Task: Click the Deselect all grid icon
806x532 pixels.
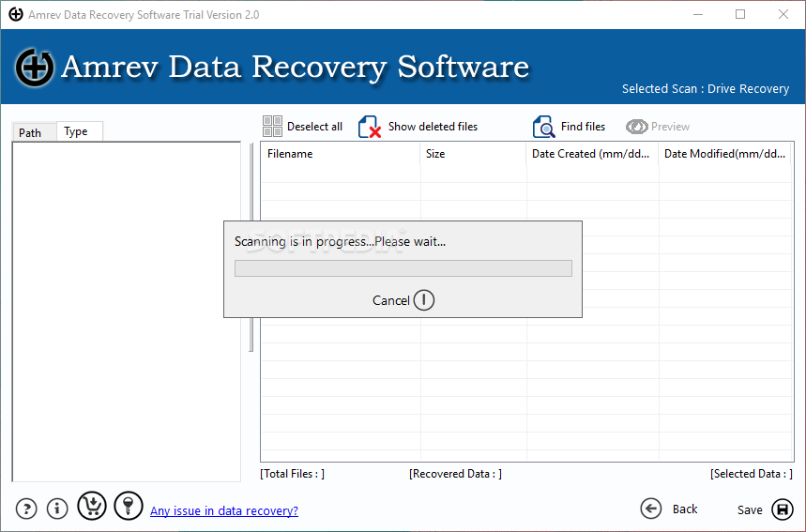Action: click(272, 127)
